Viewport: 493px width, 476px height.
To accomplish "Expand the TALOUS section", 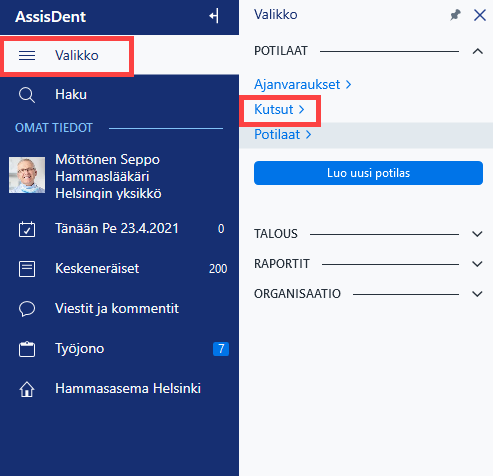I will tap(477, 234).
